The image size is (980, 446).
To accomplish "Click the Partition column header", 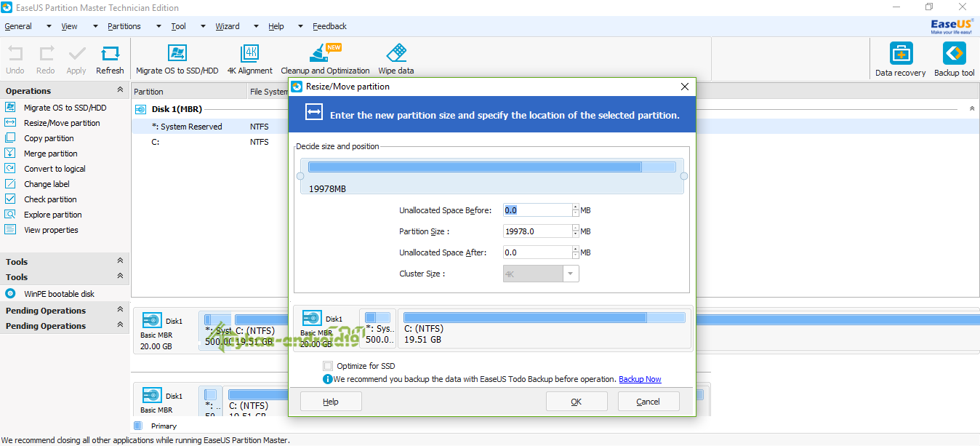I will pos(189,92).
